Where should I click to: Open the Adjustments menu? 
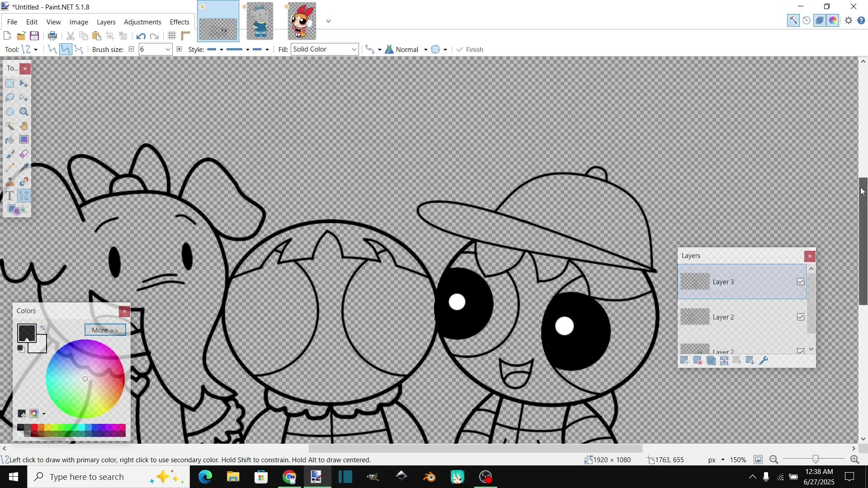click(x=142, y=22)
